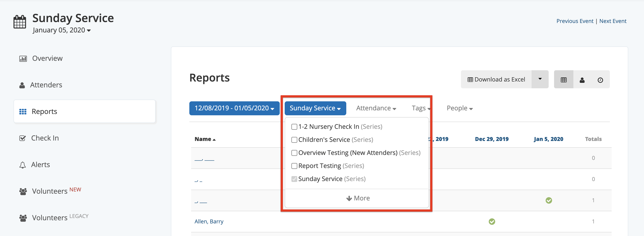Viewport: 644px width, 236px height.
Task: Click the calendar icon beside Sunday Service
Action: click(20, 22)
